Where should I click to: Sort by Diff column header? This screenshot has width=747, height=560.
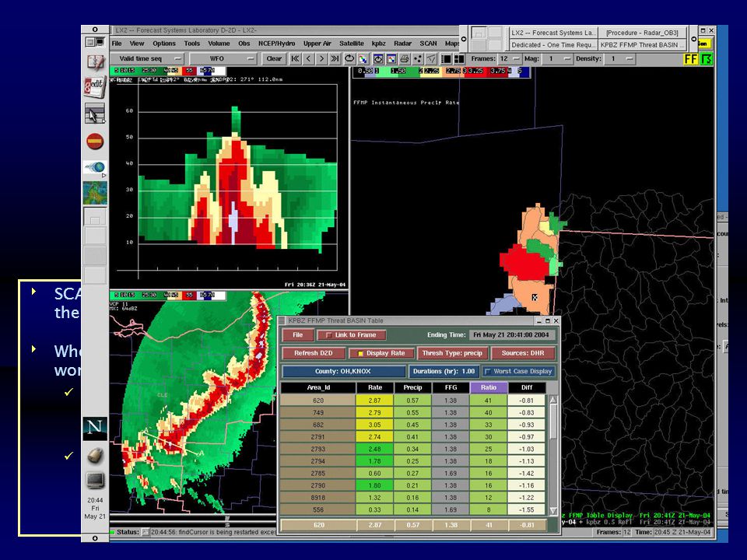point(527,387)
